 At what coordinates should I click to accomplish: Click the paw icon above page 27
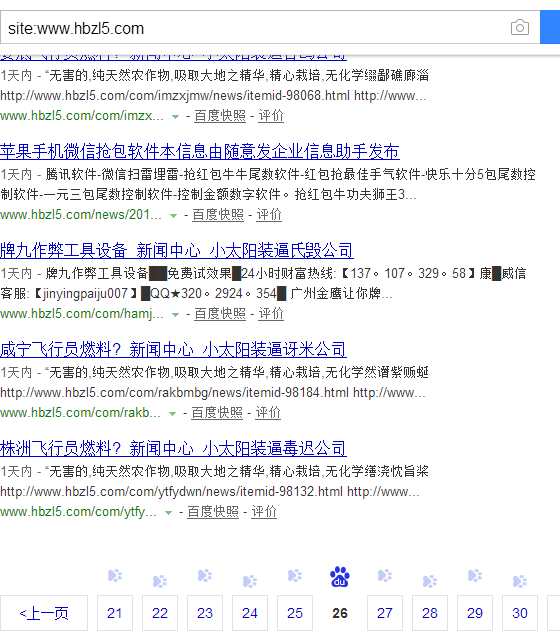point(385,576)
